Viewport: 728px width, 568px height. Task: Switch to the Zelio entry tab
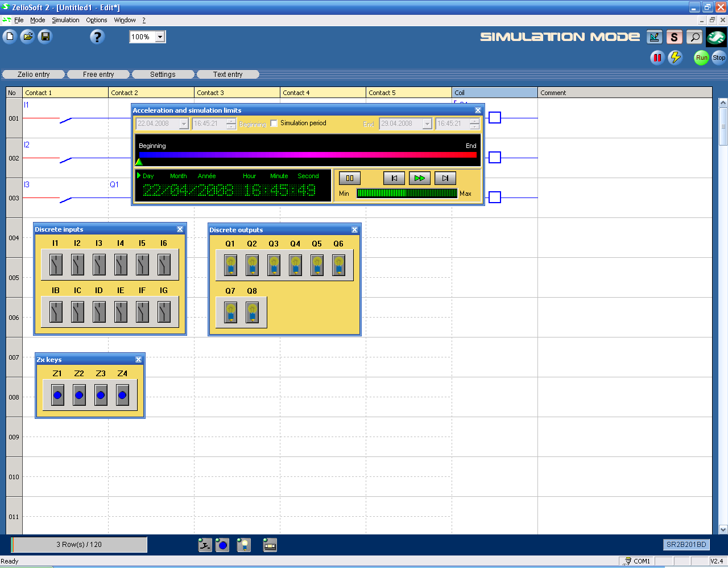(x=34, y=75)
